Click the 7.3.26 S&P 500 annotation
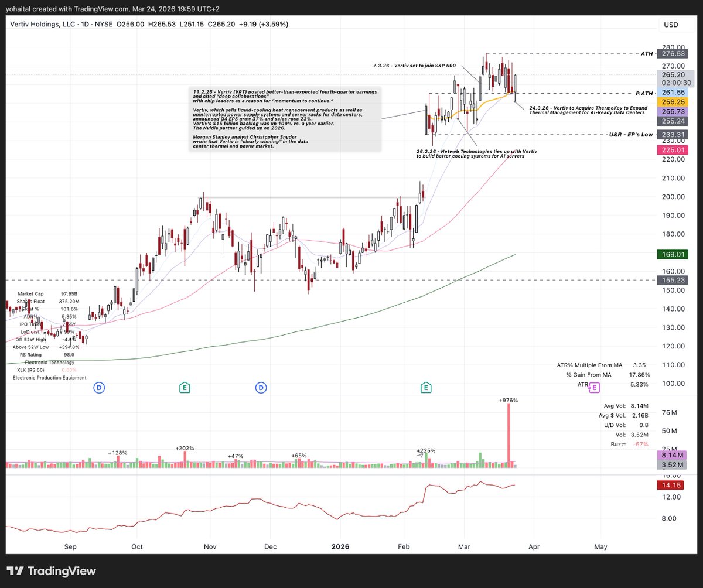The width and height of the screenshot is (703, 588). click(414, 66)
